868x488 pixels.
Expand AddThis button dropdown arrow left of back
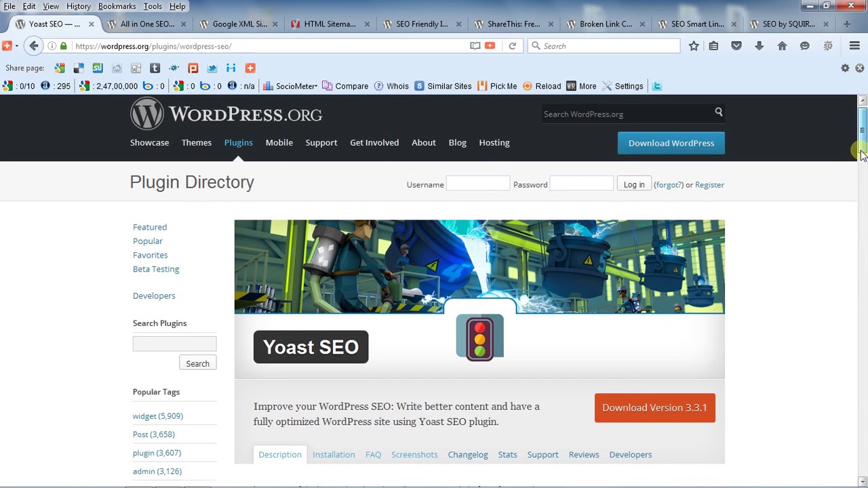click(17, 46)
